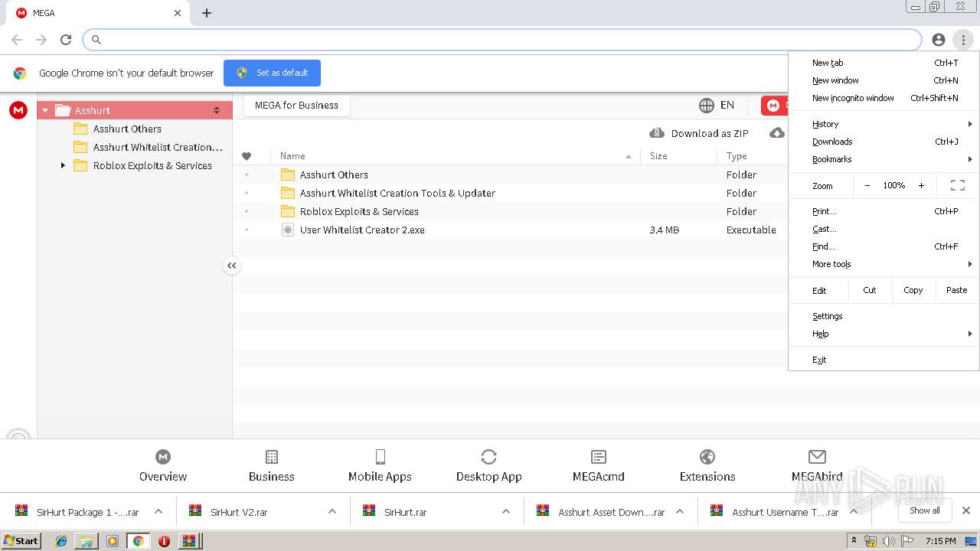Select New tab menu item
Screen dimensions: 980x551
pos(884,63)
